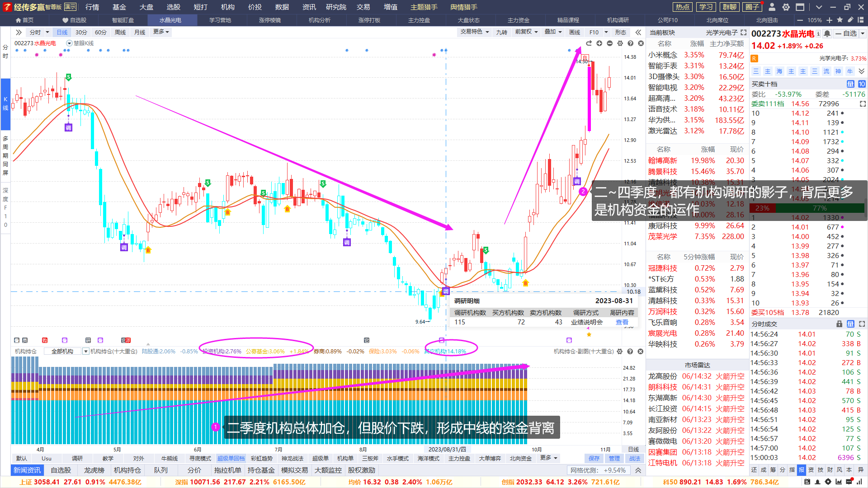Click the 群聊 button

click(729, 7)
